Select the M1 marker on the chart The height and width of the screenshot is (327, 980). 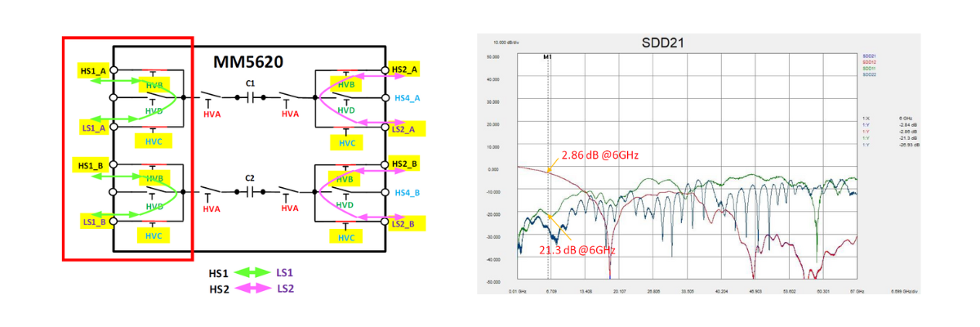click(548, 57)
